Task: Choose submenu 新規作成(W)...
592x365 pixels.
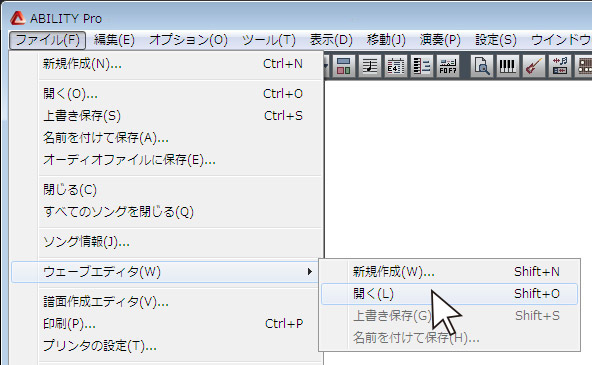Action: (x=449, y=272)
